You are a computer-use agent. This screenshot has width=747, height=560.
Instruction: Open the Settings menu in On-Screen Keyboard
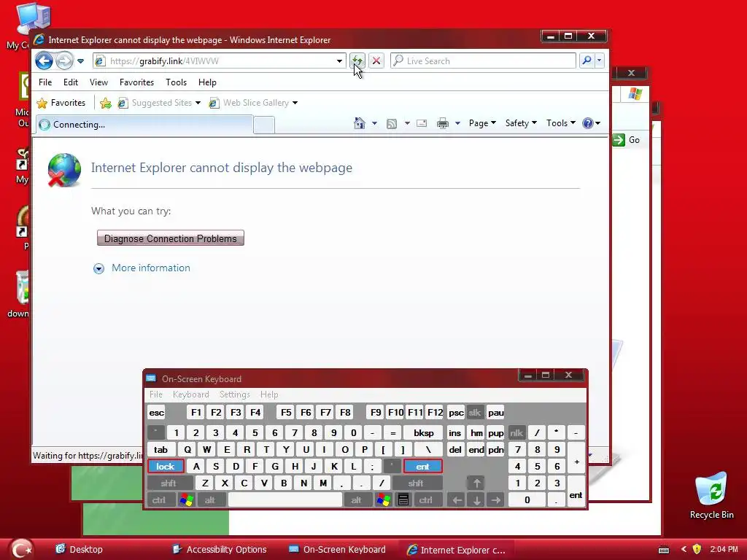pos(234,394)
